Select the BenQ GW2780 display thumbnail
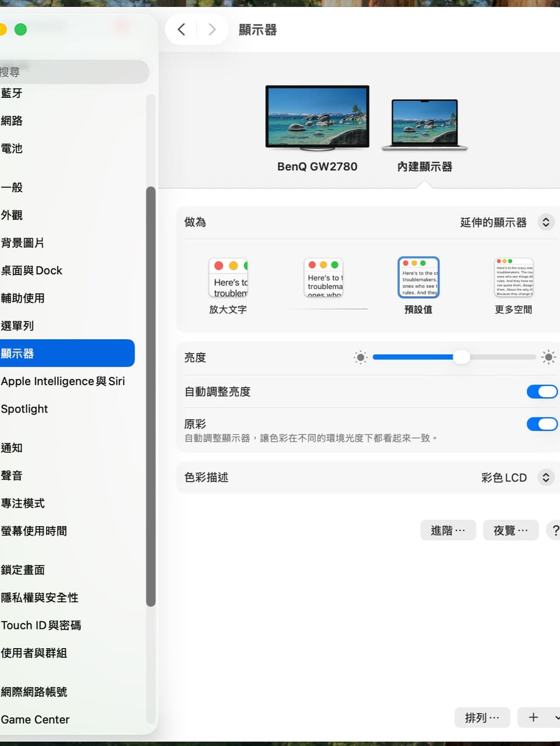This screenshot has width=560, height=746. (317, 117)
